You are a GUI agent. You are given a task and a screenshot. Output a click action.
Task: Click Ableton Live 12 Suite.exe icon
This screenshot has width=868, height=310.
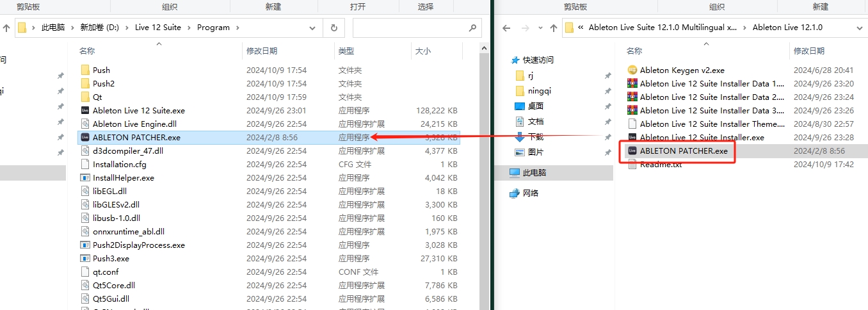86,110
